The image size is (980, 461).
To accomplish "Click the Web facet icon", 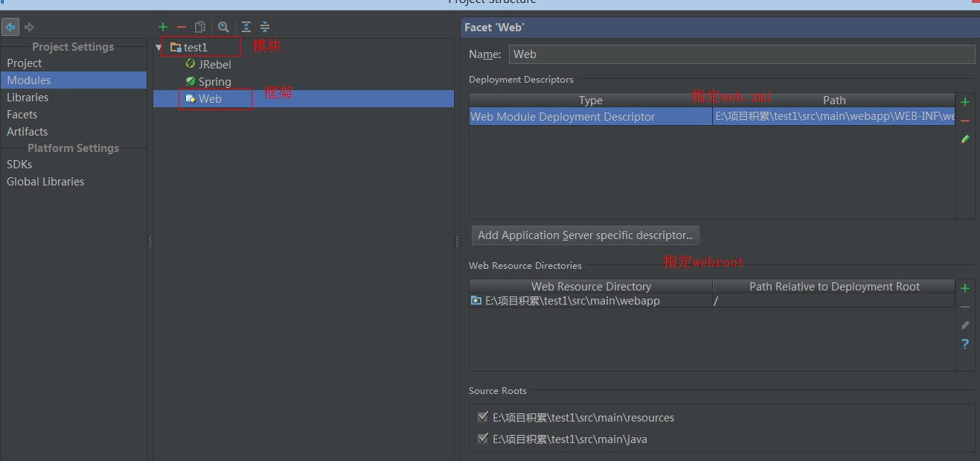I will 190,98.
